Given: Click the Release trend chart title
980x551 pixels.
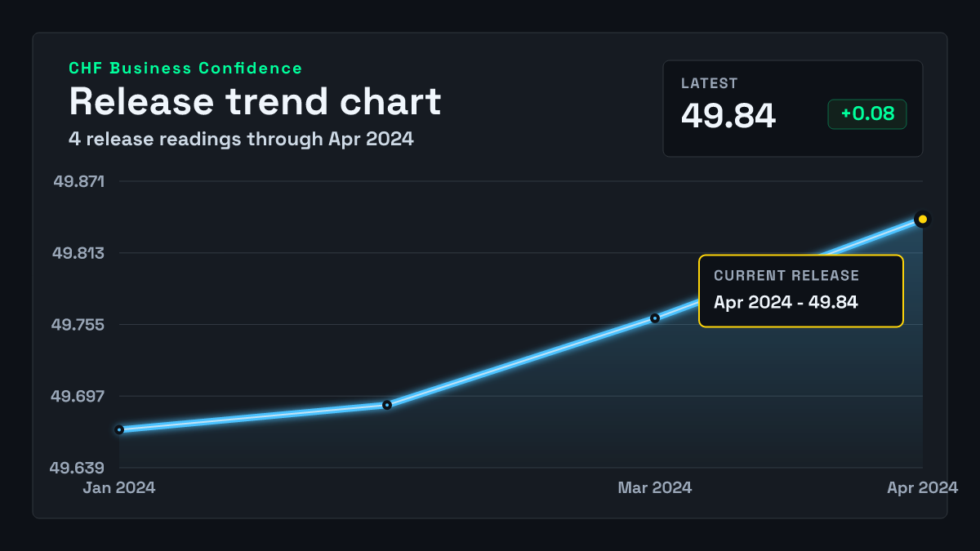Looking at the screenshot, I should click(x=255, y=101).
